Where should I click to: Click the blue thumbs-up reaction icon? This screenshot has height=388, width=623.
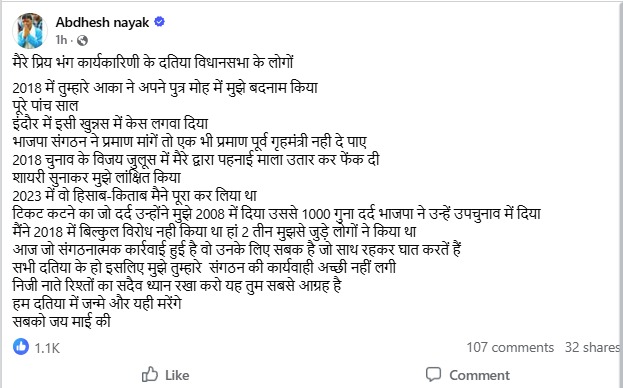tap(21, 347)
